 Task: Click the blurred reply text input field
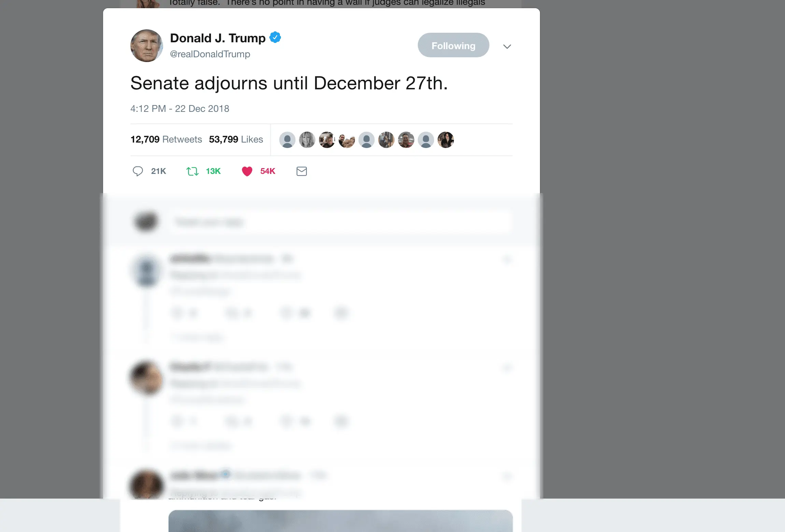(x=341, y=222)
